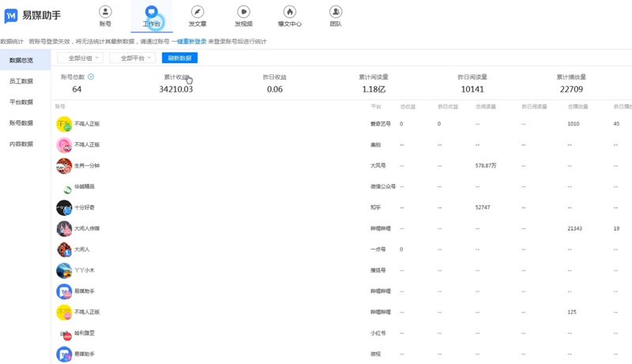The image size is (632, 364).
Task: Switch to 内容数据 in the sidebar
Action: coord(21,144)
